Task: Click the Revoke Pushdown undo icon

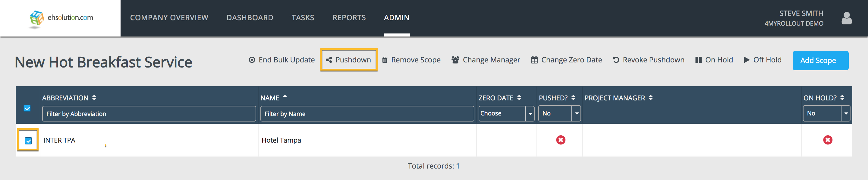Action: pyautogui.click(x=616, y=60)
